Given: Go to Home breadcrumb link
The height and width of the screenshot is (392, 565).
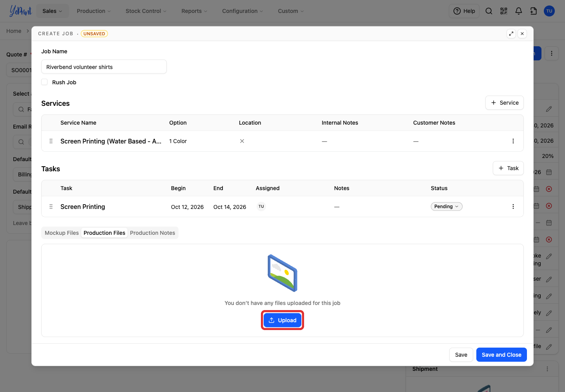Looking at the screenshot, I should tap(14, 31).
